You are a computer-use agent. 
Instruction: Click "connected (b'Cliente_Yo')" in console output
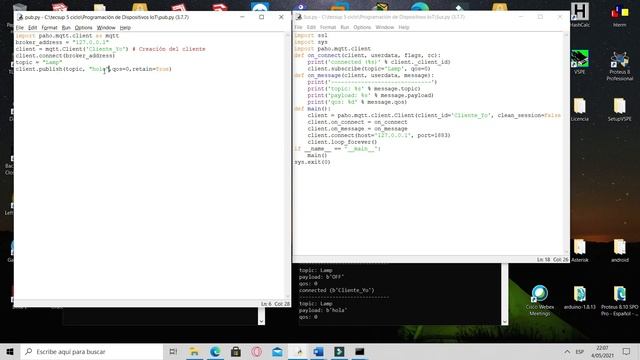click(x=336, y=290)
